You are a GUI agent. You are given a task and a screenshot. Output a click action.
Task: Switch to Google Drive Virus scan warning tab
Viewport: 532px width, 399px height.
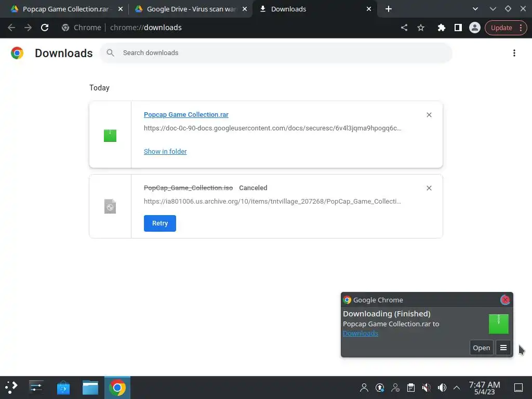[x=191, y=9]
